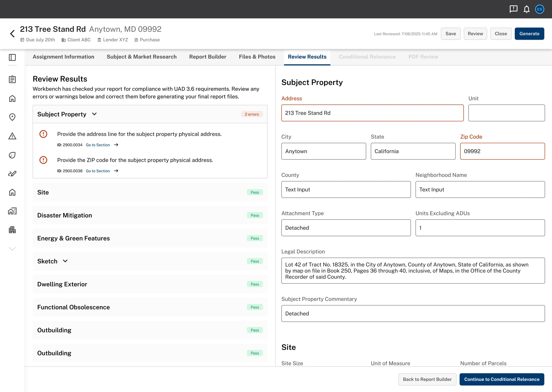
Task: Open the warning triangle section in sidebar
Action: [x=12, y=136]
